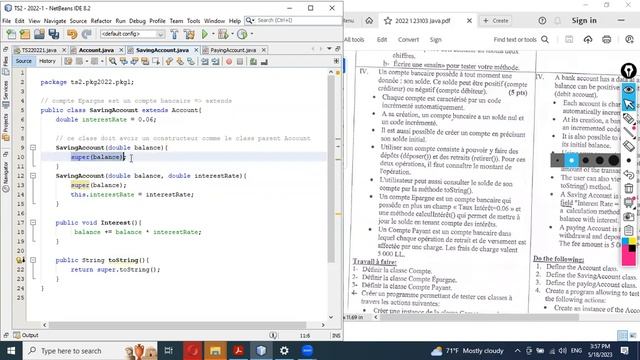Toggle the History editor view
Screen dimensions: 640x360
47,61
